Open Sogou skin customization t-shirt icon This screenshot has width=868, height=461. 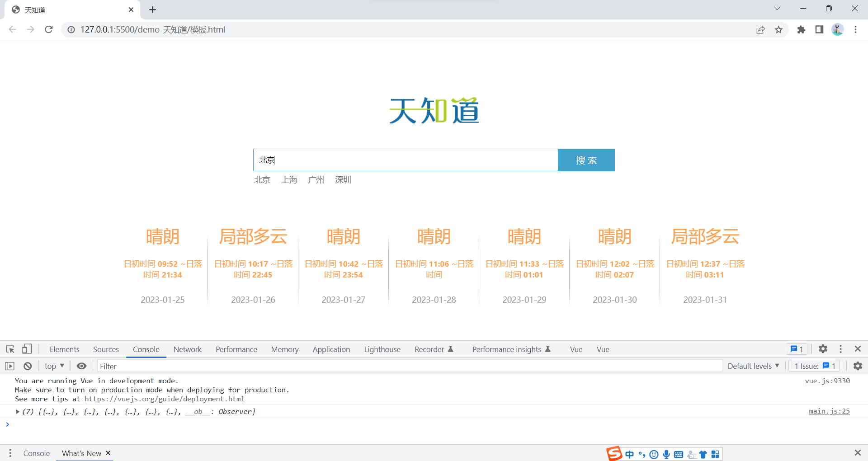coord(703,454)
